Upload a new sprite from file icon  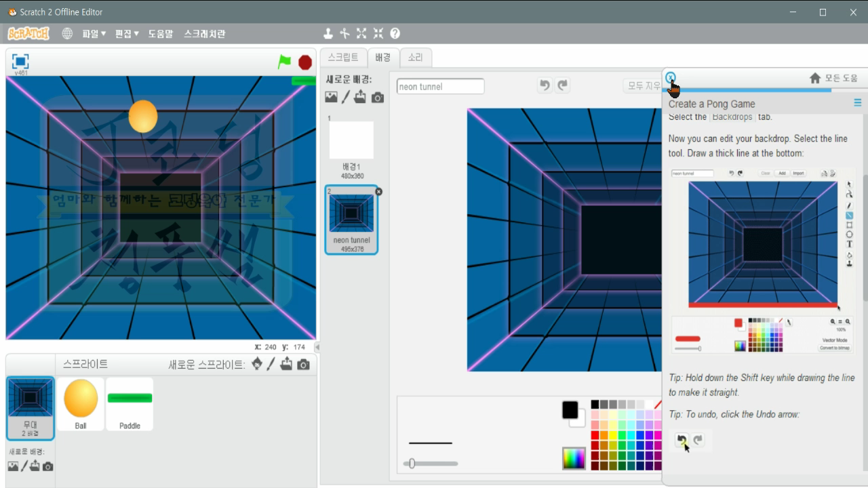(x=288, y=364)
